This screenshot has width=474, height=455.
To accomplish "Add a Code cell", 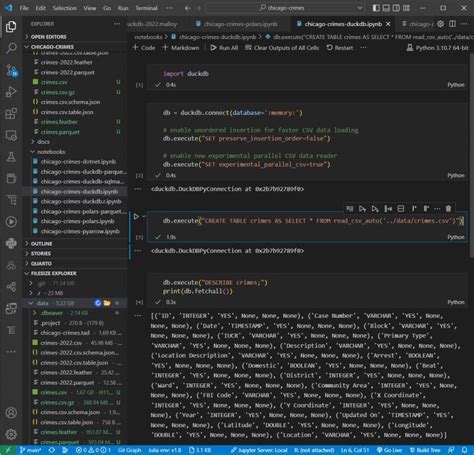I will coord(144,48).
